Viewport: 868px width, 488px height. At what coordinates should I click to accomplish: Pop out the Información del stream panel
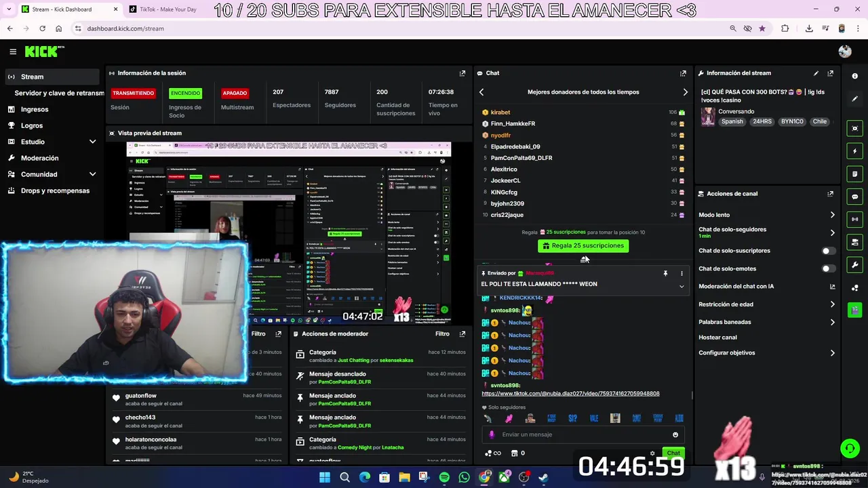click(x=830, y=73)
